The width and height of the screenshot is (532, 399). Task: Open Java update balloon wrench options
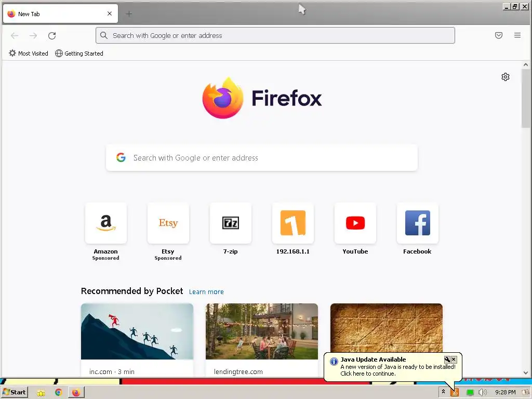[447, 360]
